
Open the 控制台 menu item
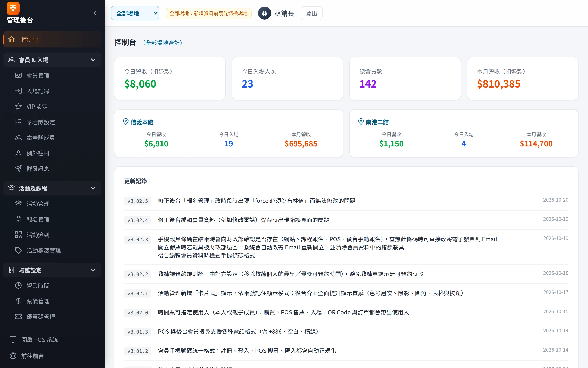[x=52, y=39]
